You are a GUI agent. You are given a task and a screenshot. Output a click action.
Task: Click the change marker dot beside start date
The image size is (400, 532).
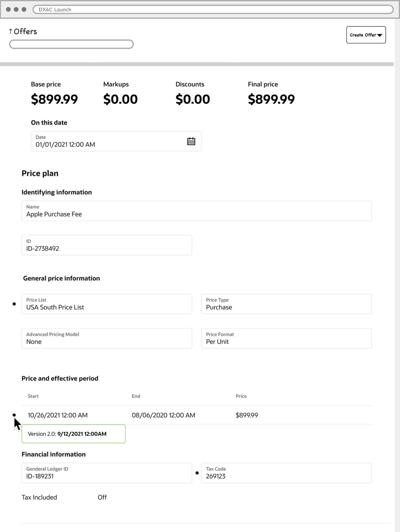coord(14,415)
